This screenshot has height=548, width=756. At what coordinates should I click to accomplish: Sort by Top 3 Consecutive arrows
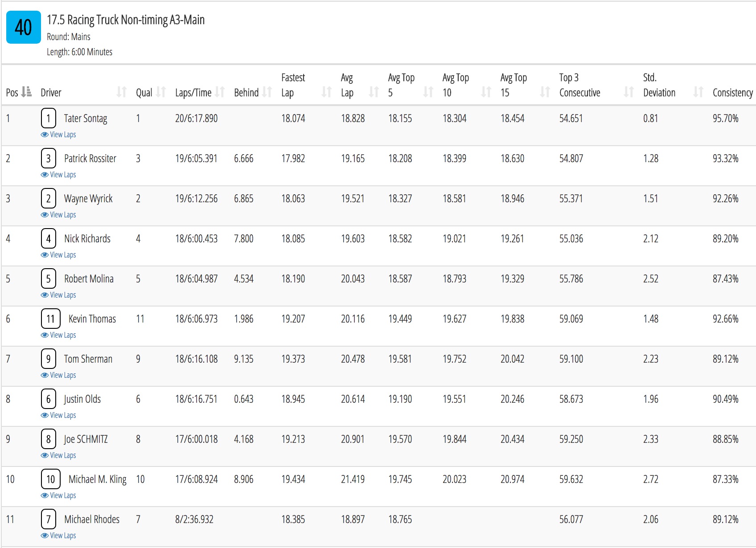(629, 92)
